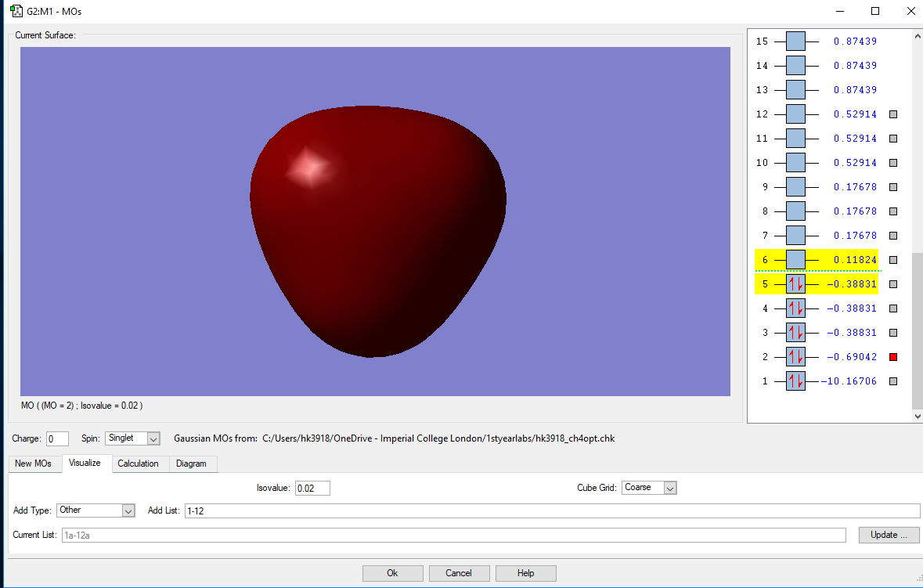Click the Isovalue input field
The height and width of the screenshot is (588, 923).
[312, 488]
